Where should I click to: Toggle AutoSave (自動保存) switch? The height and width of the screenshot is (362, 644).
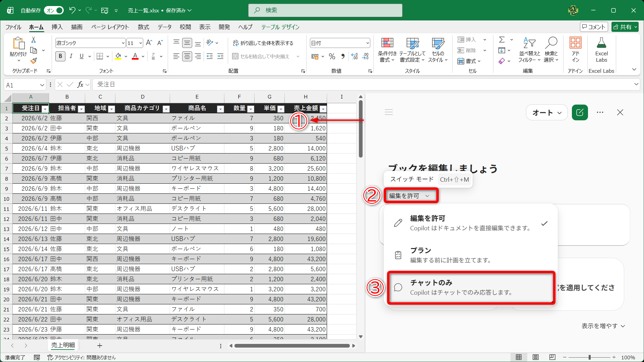(54, 10)
